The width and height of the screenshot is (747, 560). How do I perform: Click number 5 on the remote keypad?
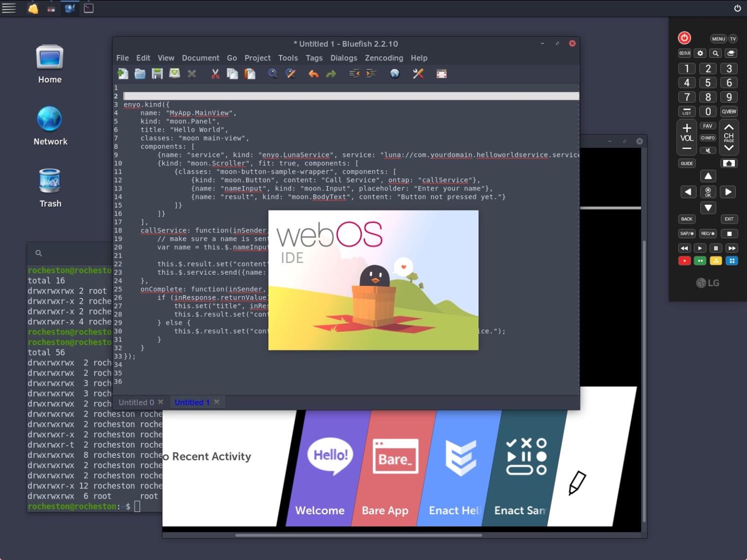point(708,83)
